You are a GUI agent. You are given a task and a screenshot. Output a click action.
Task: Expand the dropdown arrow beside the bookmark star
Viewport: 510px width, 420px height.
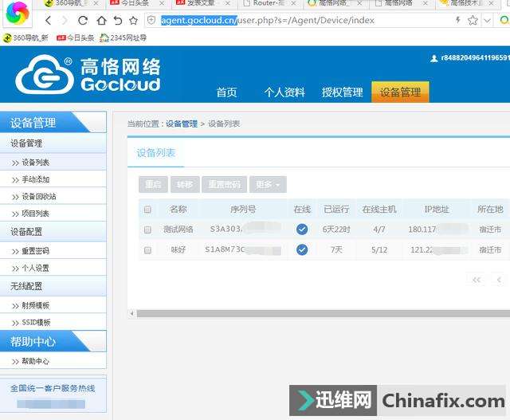(x=488, y=20)
